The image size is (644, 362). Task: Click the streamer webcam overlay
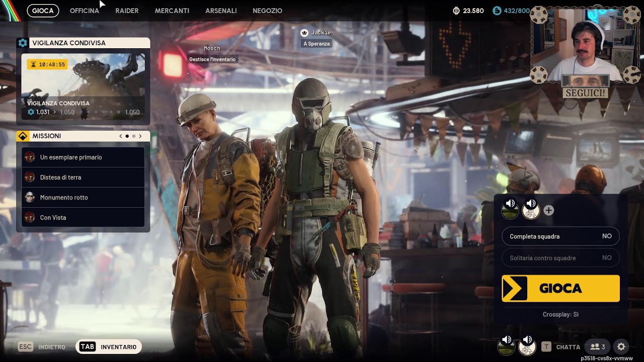586,45
